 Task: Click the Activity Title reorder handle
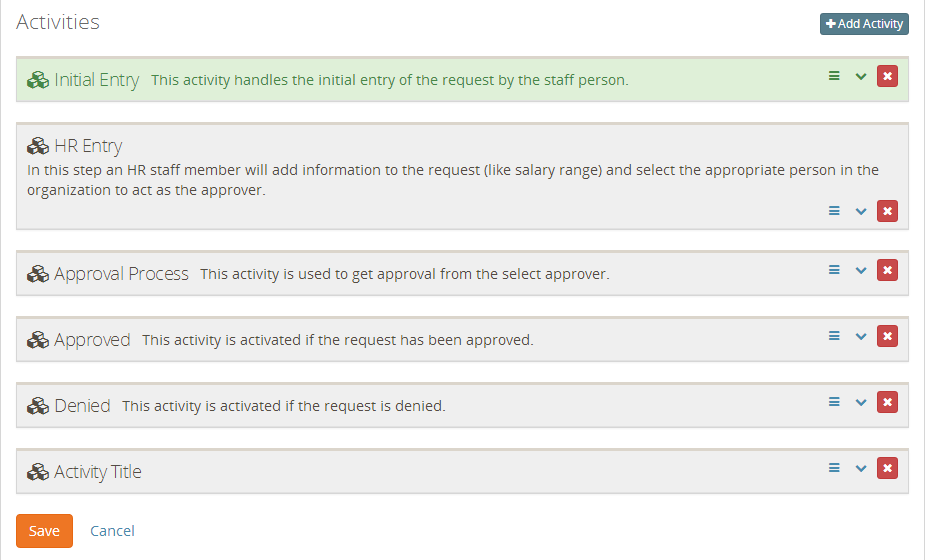click(834, 469)
